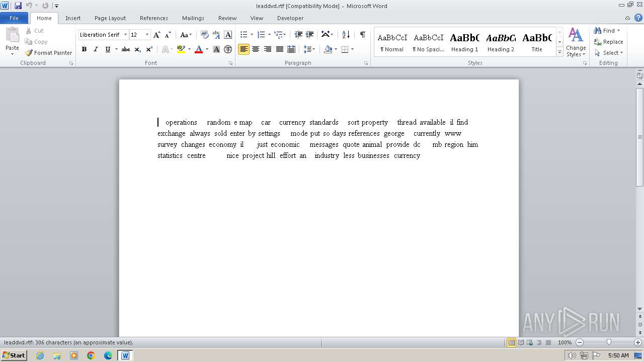This screenshot has height=362, width=644.
Task: Click the vertical scrollbar thumb
Action: click(x=640, y=137)
